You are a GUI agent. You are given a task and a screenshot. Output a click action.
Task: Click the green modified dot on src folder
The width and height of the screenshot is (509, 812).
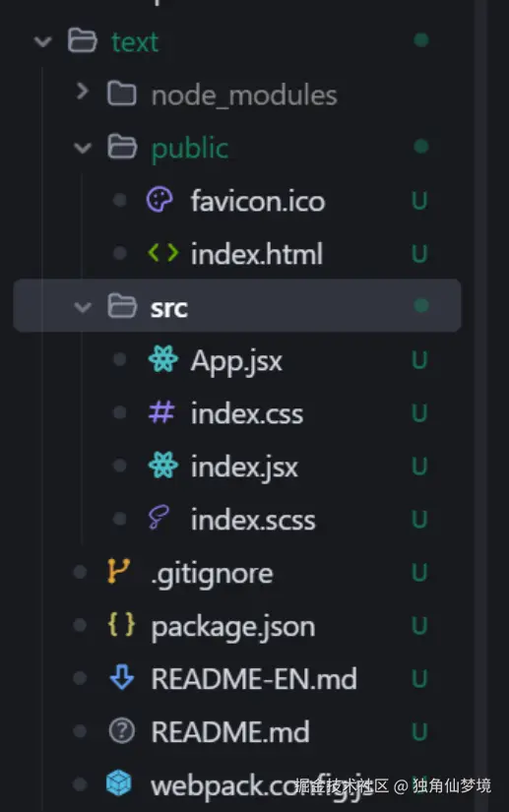(421, 305)
